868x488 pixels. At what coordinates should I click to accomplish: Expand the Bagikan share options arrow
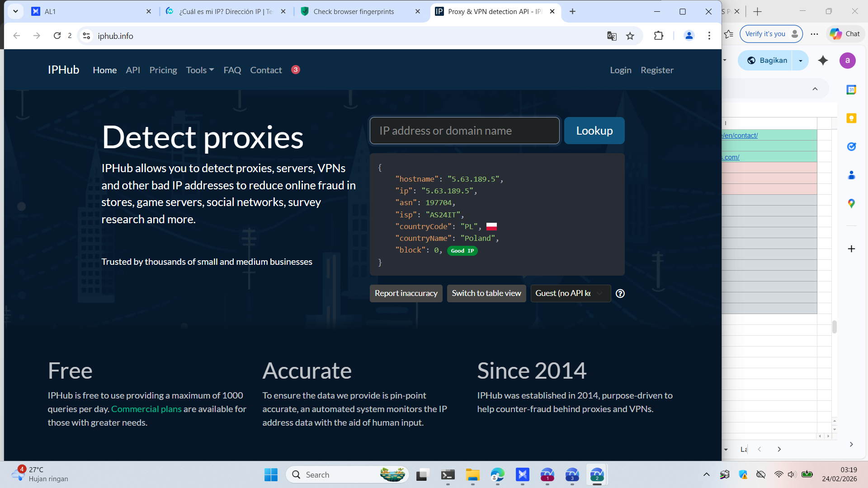801,61
